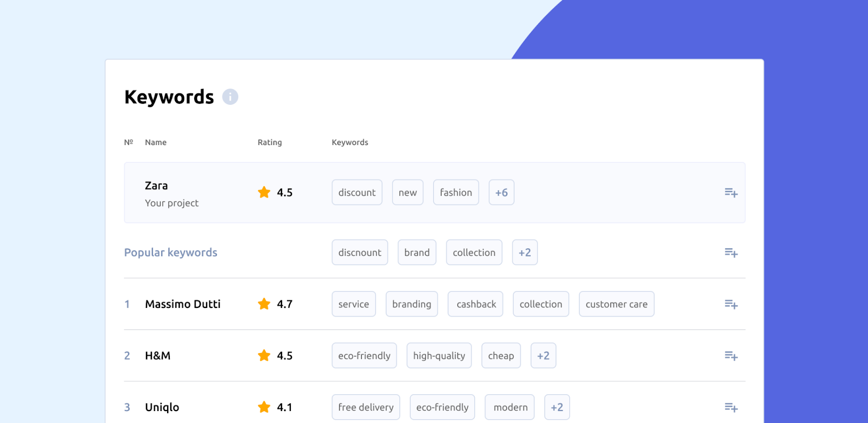Click the Rating column header
868x423 pixels.
(x=270, y=142)
